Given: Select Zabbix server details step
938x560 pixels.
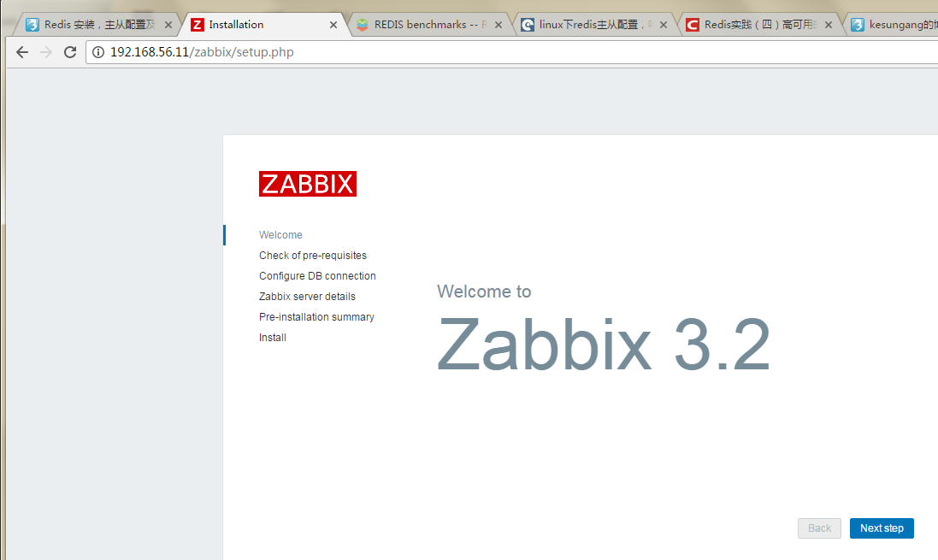Looking at the screenshot, I should [307, 296].
